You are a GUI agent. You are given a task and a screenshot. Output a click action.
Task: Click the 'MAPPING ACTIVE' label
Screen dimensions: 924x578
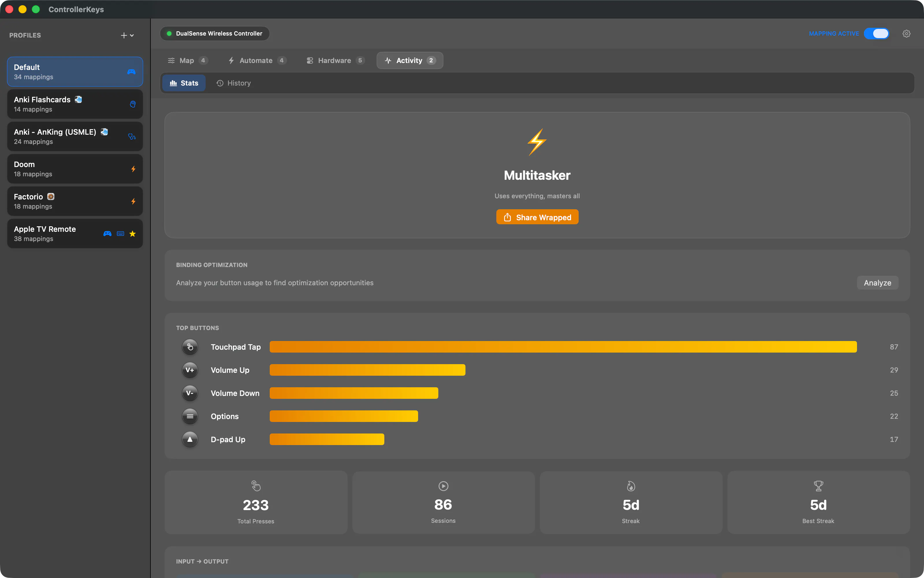[x=834, y=34]
